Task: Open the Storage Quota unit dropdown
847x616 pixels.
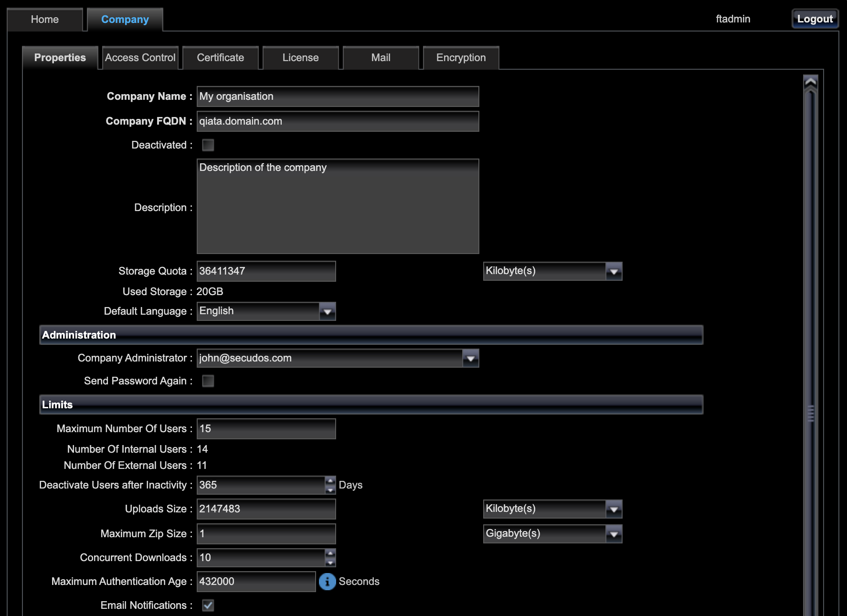Action: (x=614, y=271)
